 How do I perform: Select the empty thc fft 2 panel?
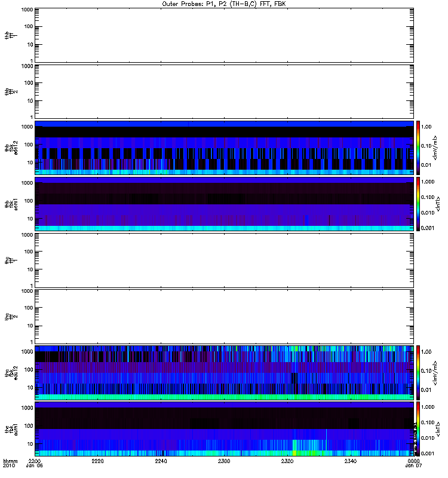point(225,317)
